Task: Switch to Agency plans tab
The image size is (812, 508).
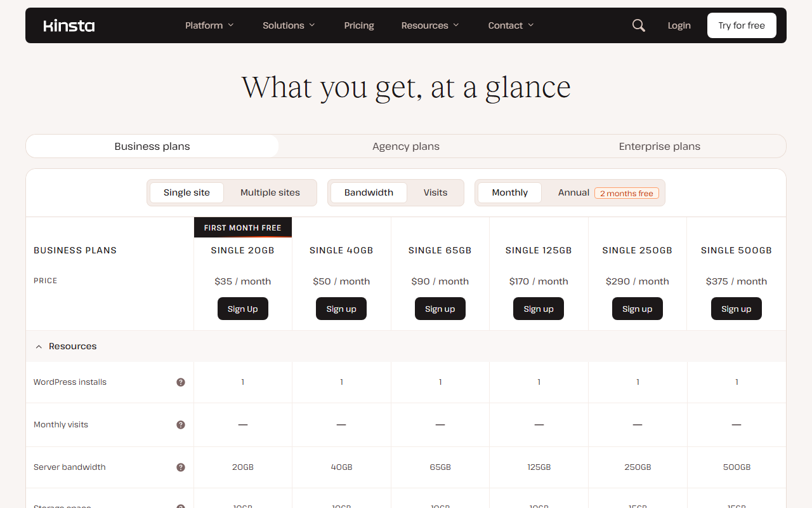Action: point(406,146)
